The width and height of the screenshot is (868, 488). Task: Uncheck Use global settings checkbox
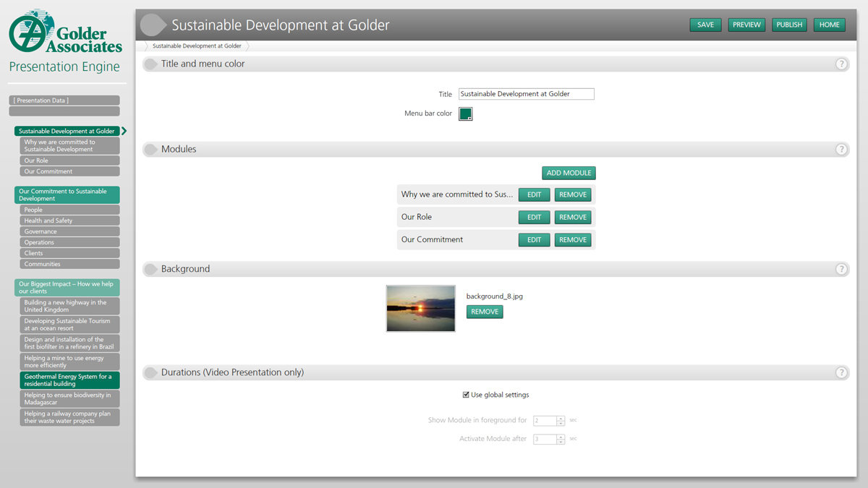466,395
